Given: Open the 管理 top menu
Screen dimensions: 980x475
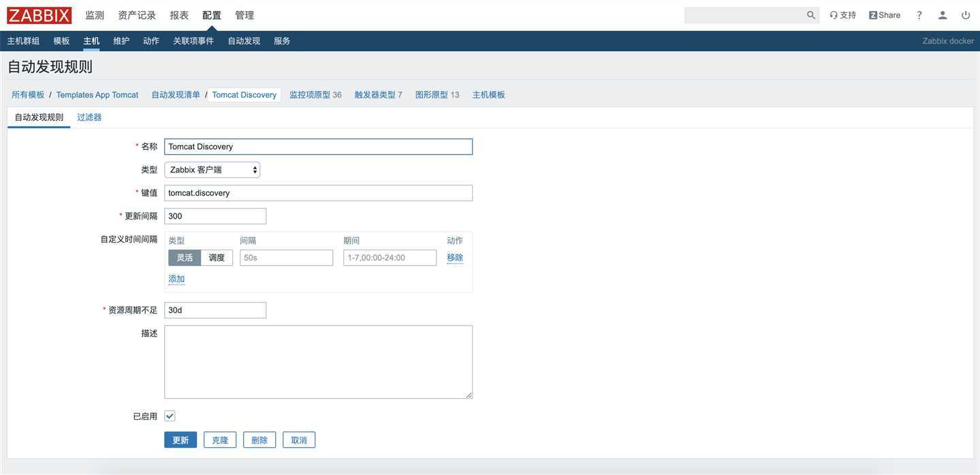Looking at the screenshot, I should pyautogui.click(x=244, y=15).
